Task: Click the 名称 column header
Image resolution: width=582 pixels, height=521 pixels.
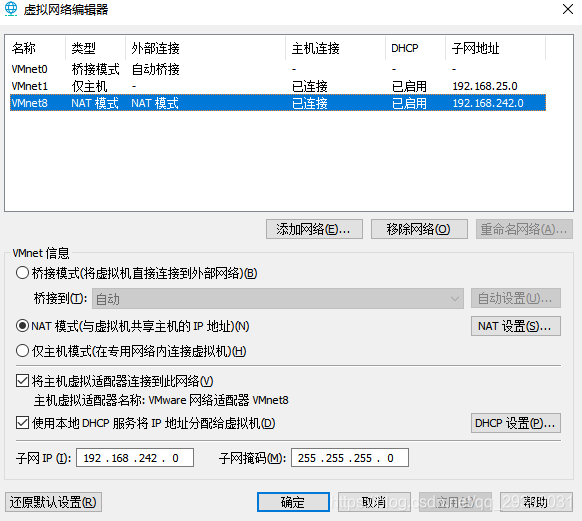Action: point(37,48)
